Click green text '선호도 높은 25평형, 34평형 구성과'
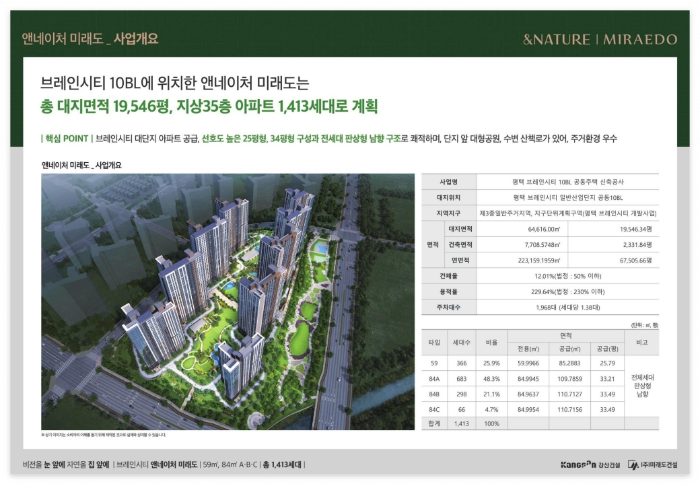Viewport: 700px width, 484px height. [260, 138]
